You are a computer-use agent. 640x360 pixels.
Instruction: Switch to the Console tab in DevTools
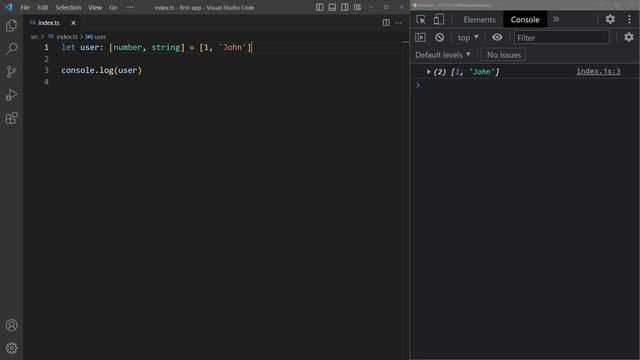[525, 20]
